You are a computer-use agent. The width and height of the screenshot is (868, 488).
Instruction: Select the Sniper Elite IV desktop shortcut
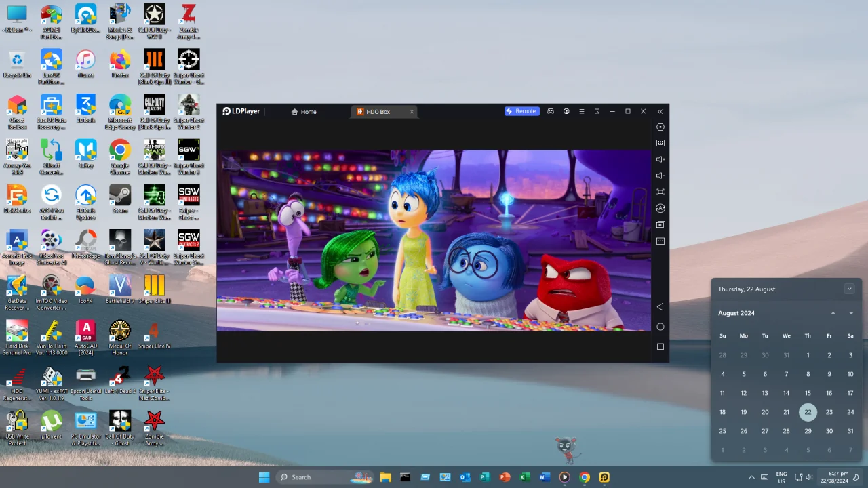(155, 335)
